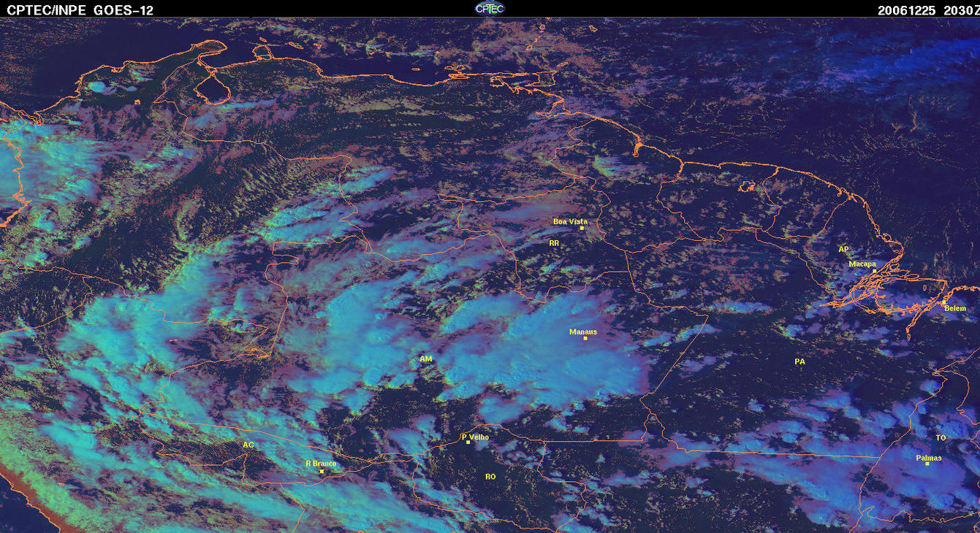Click the RO state label
Screen dimensions: 980x533
click(490, 476)
